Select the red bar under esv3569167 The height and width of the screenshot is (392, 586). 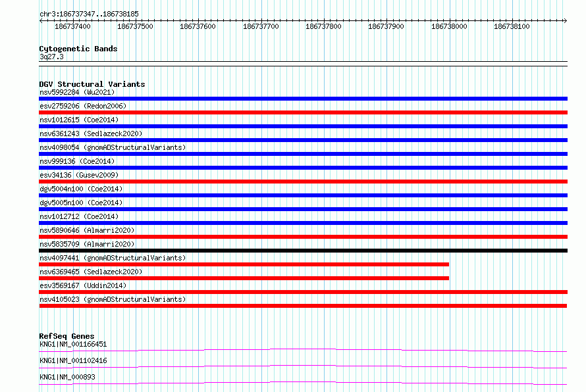303,292
